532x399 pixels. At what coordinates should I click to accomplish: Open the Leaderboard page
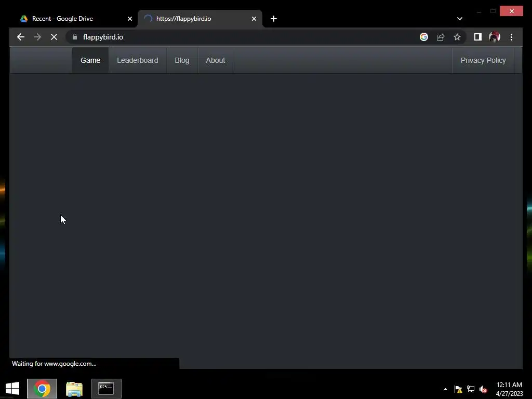137,60
